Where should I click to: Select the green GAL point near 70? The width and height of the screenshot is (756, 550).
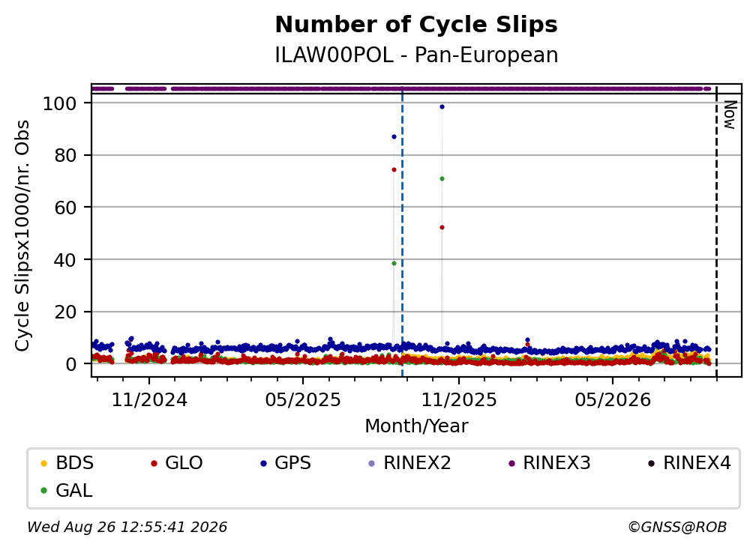(442, 178)
